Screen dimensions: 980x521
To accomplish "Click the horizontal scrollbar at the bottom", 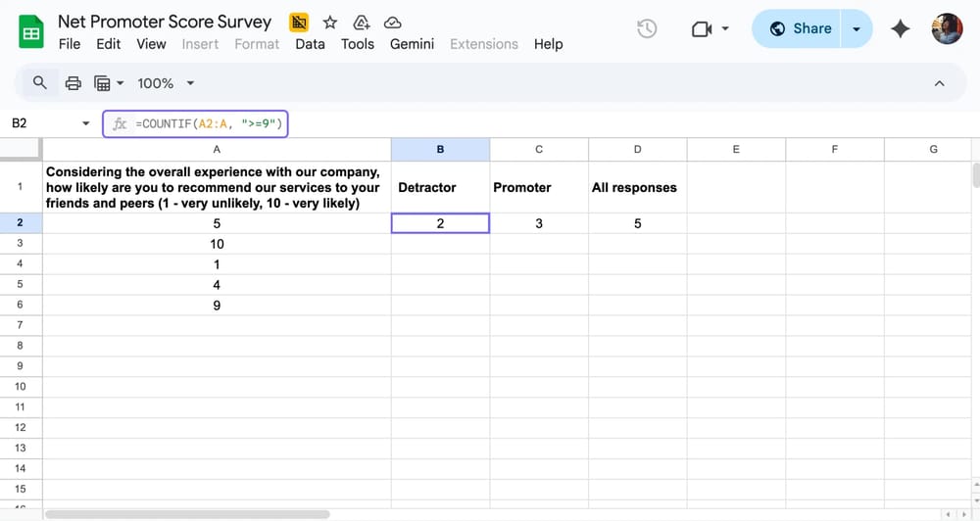I will tap(186, 514).
